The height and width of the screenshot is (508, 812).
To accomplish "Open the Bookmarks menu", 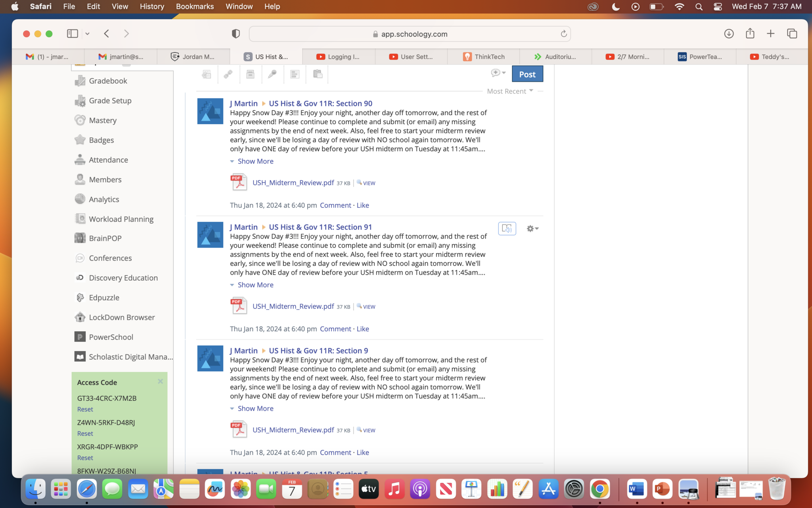I will tap(195, 6).
